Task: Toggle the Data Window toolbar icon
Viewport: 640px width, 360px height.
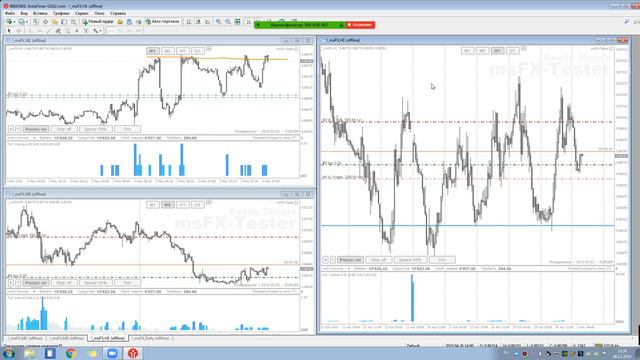Action: 45,22
